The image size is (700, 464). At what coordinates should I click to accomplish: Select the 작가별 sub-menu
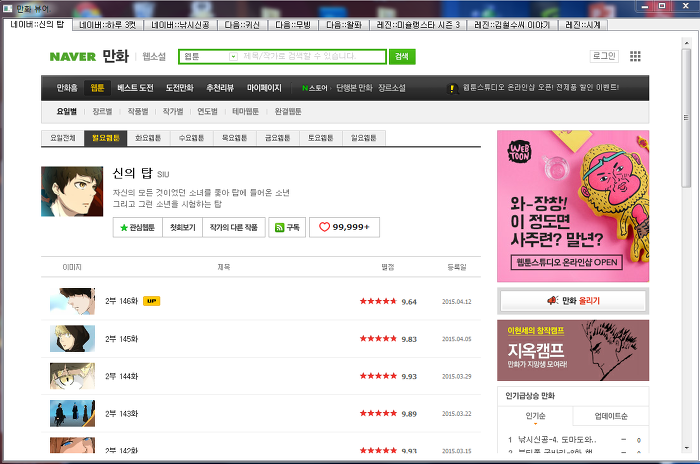click(x=173, y=111)
